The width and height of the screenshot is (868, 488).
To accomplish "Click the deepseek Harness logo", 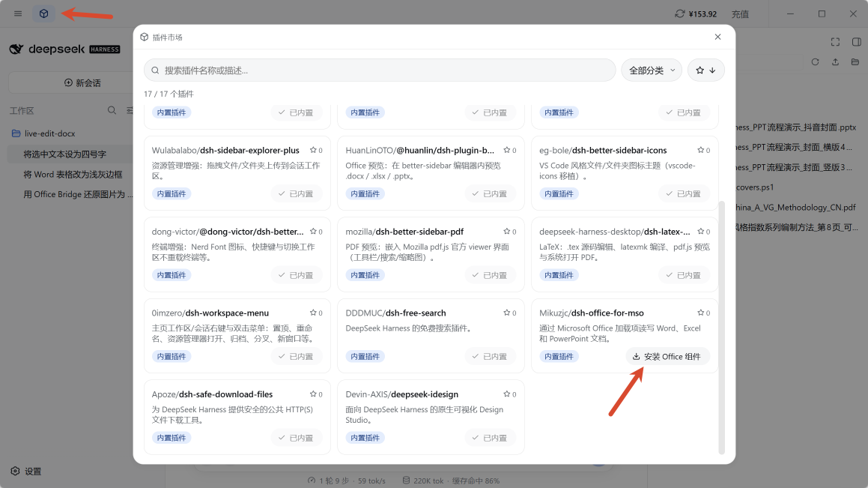I will tap(64, 49).
